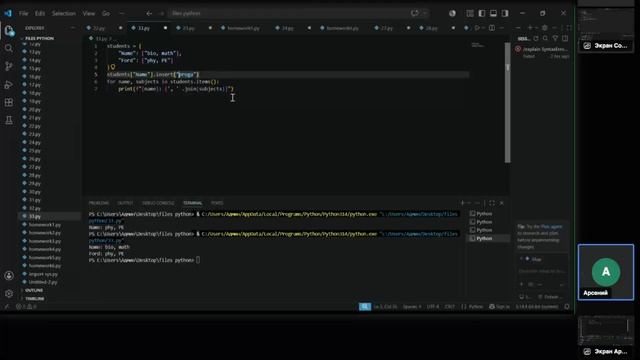Viewport: 640px width, 360px height.
Task: Start a new chat with plus icon
Action: [530, 28]
